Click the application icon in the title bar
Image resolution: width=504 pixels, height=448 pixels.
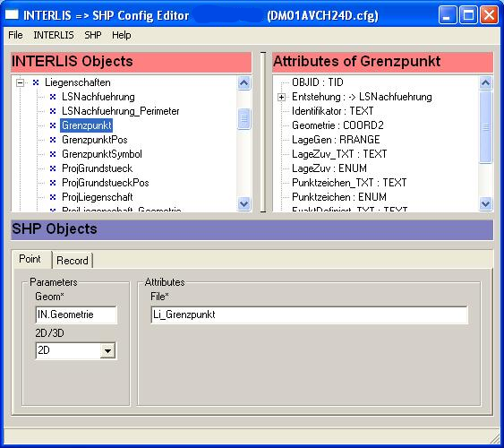point(12,14)
